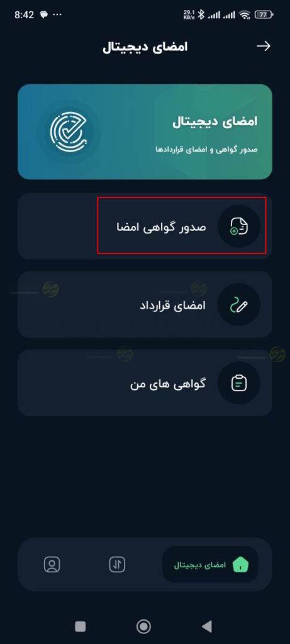The height and width of the screenshot is (644, 290).
Task: Select the امضای دیجیتال home tab
Action: pyautogui.click(x=210, y=564)
